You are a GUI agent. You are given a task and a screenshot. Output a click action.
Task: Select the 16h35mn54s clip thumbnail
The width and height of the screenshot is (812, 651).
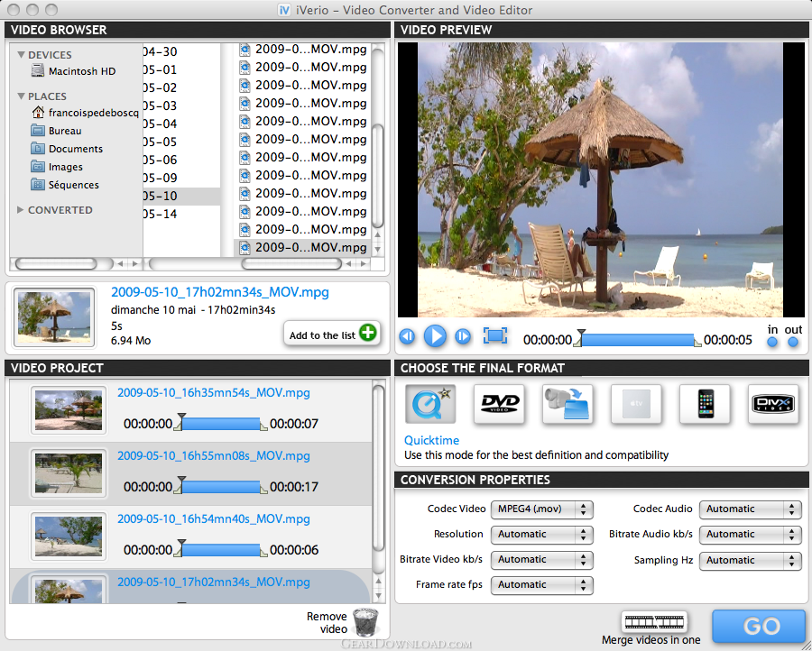coord(69,410)
